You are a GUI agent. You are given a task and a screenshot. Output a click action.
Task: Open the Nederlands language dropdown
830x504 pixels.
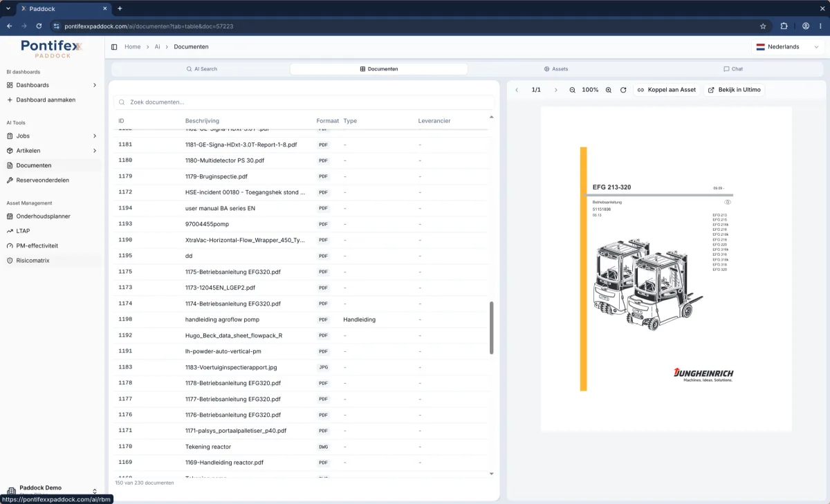click(x=788, y=47)
